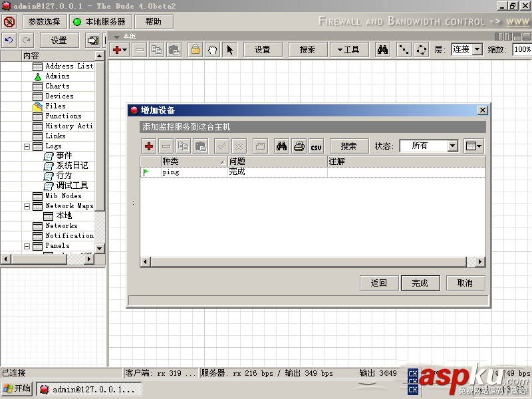Click 本地服务器 button

point(100,22)
